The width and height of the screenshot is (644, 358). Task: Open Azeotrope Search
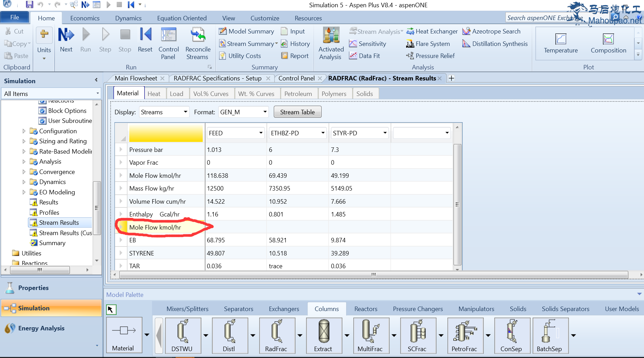click(492, 31)
